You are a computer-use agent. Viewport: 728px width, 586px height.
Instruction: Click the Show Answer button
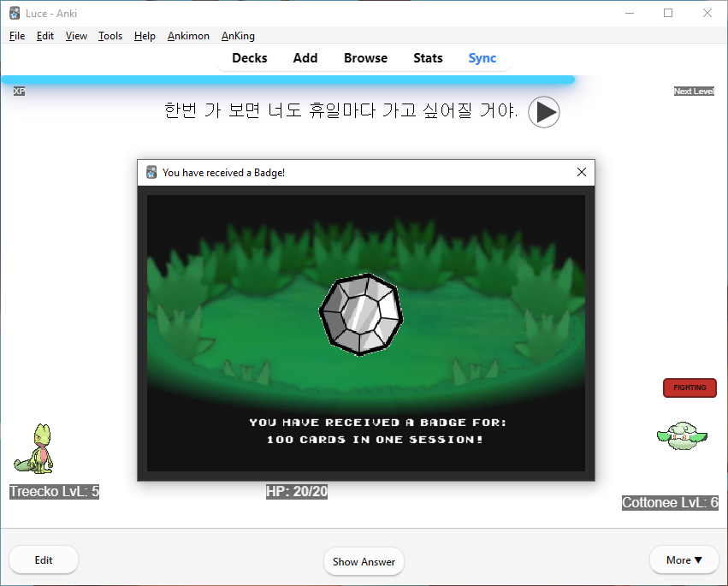pos(364,561)
